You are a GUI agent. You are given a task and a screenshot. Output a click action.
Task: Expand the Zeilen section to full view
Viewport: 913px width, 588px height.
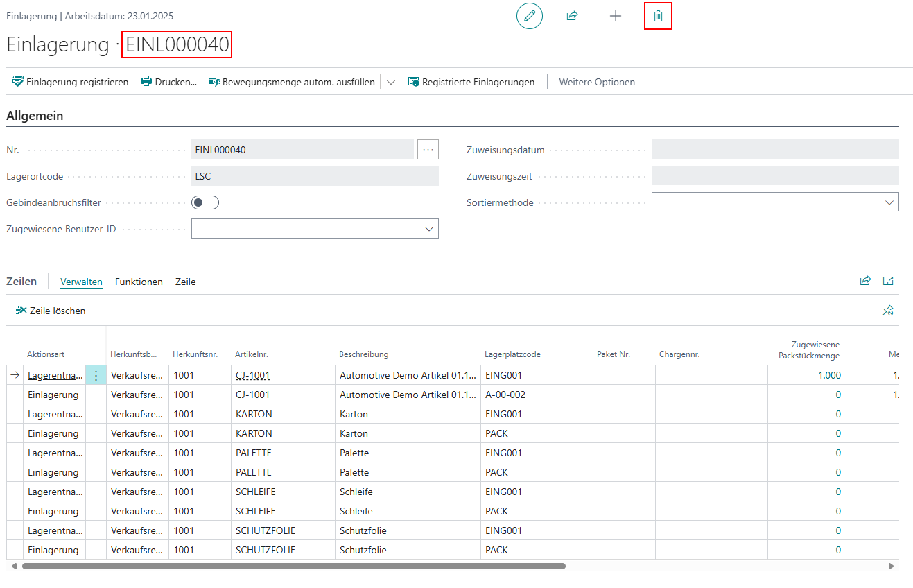click(888, 281)
